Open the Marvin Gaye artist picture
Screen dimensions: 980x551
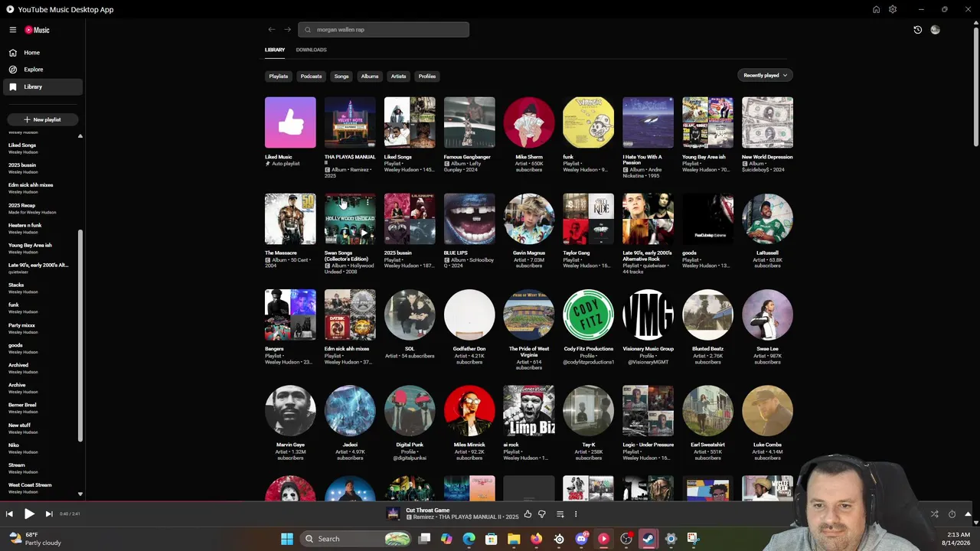pyautogui.click(x=290, y=411)
